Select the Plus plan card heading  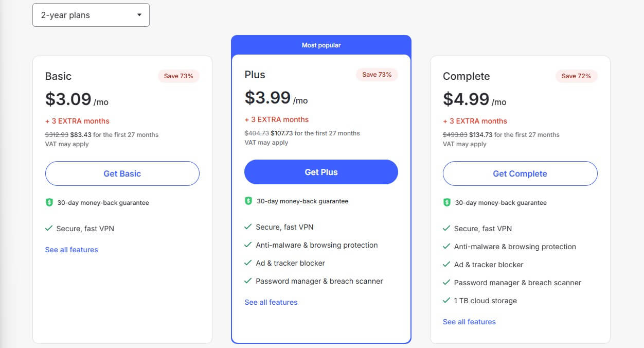pos(255,75)
